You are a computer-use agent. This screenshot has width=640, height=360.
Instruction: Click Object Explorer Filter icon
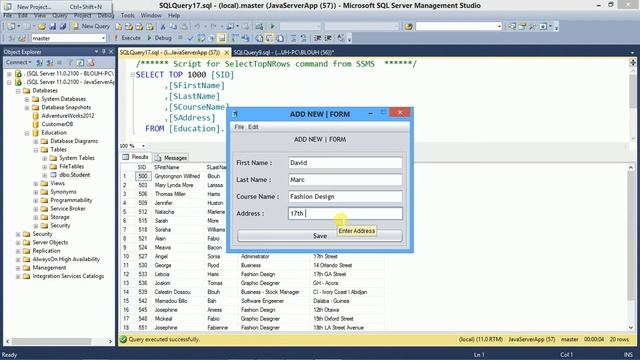point(70,62)
